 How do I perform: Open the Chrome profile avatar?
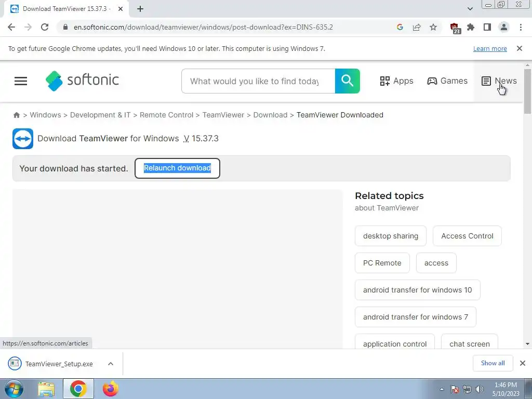click(x=504, y=27)
